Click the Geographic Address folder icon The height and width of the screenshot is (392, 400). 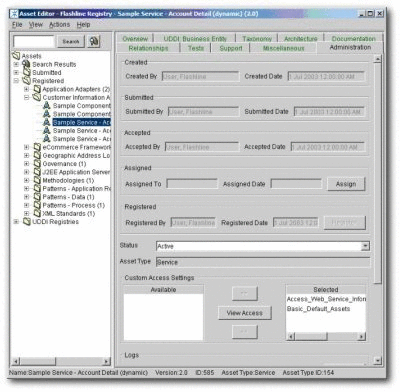pyautogui.click(x=37, y=155)
